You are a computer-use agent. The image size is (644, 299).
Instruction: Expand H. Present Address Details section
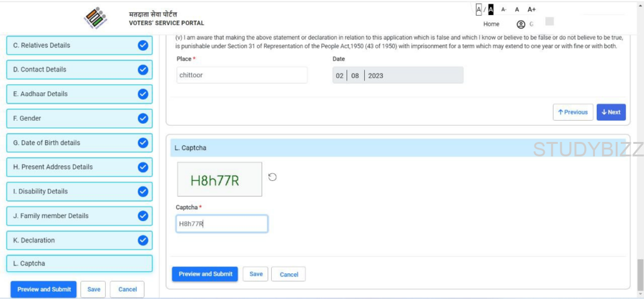point(69,167)
